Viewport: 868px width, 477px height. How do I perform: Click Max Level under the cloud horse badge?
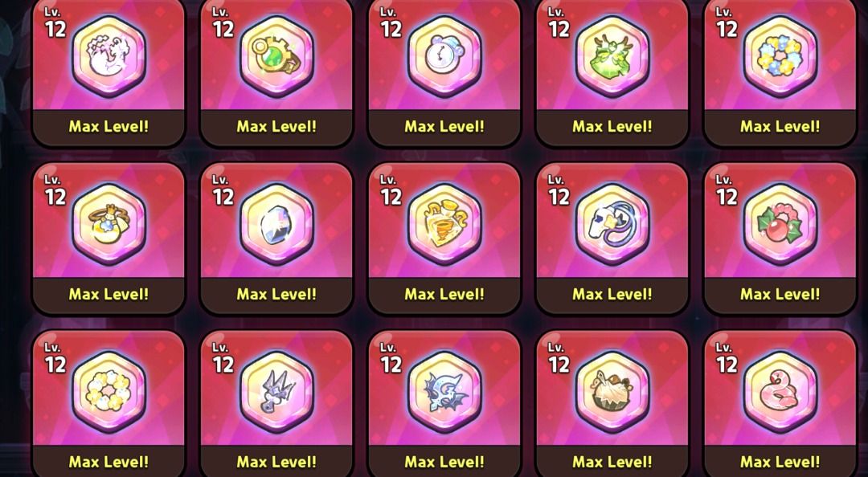click(109, 127)
